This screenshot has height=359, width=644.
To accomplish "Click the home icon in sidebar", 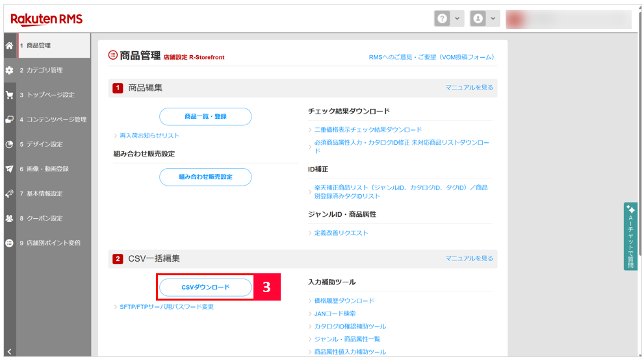I will [x=9, y=45].
